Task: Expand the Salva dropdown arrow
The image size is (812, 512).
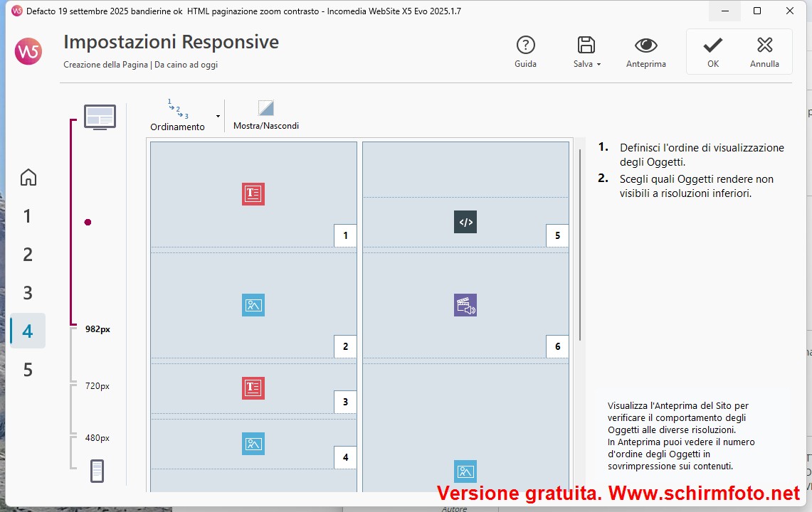Action: [599, 64]
